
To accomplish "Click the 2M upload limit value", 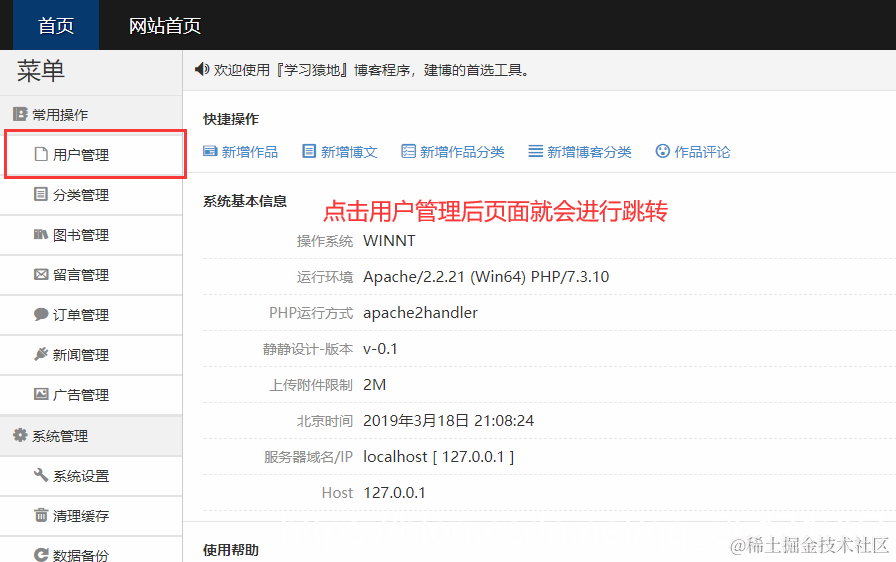I will tap(375, 385).
